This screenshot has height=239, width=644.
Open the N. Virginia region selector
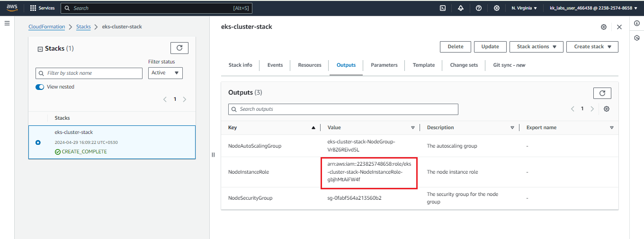pos(524,8)
